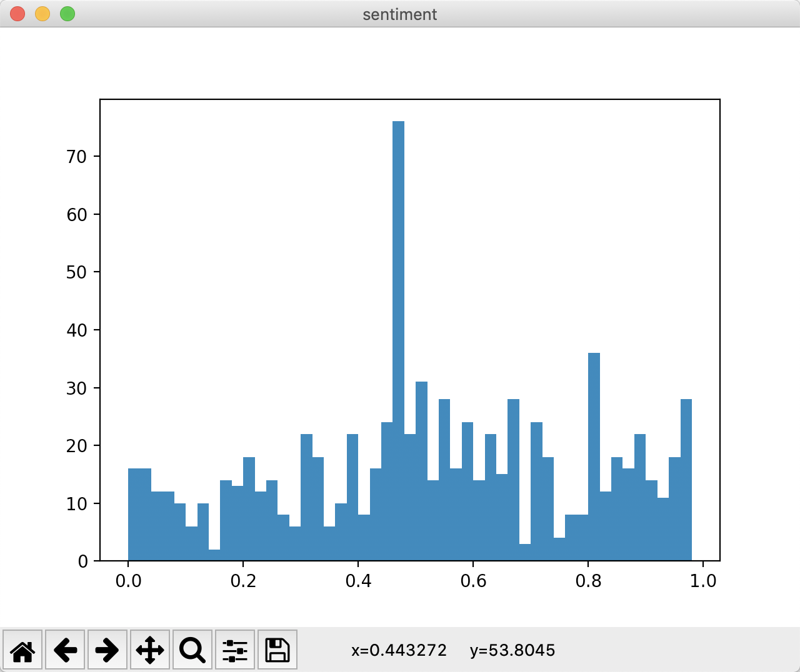Click the x-axis label 0.2
This screenshot has width=800, height=672.
243,581
